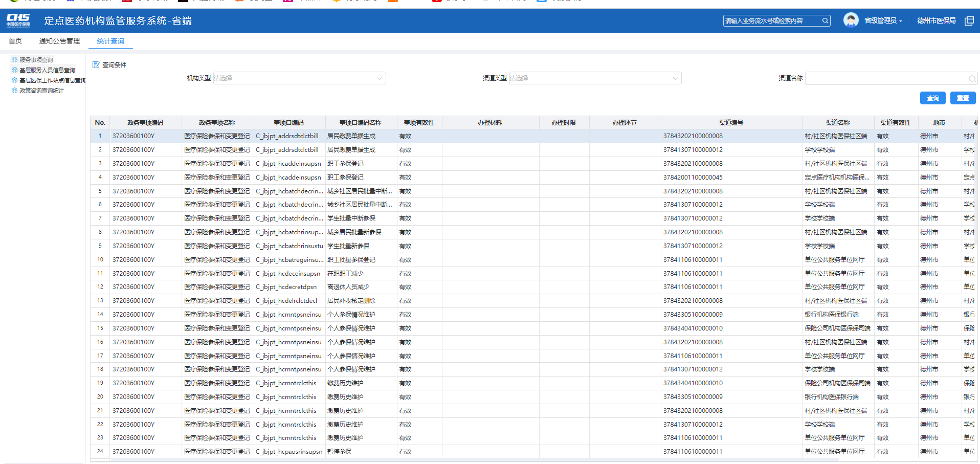Click the cube icon beside 服务事项查询
This screenshot has width=980, height=464.
[x=14, y=60]
